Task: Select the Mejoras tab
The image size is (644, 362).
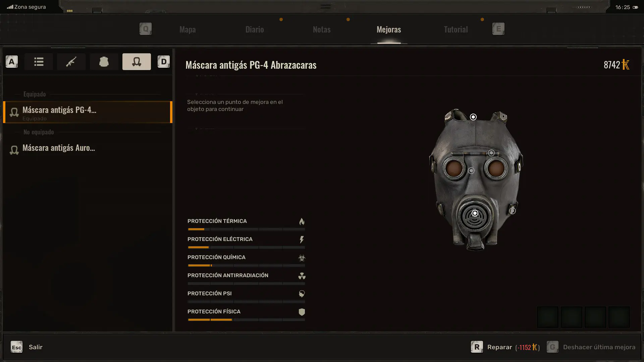Action: point(389,29)
